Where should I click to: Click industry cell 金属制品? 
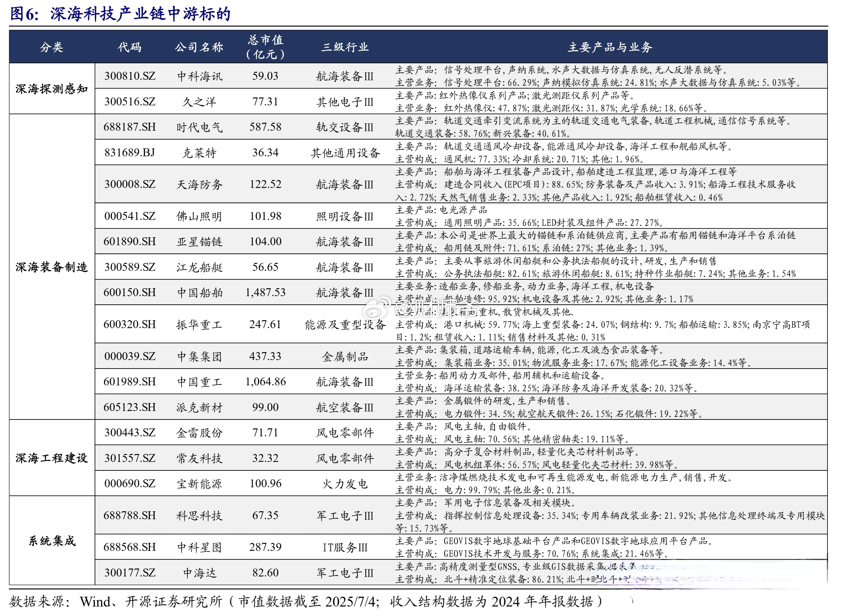345,357
